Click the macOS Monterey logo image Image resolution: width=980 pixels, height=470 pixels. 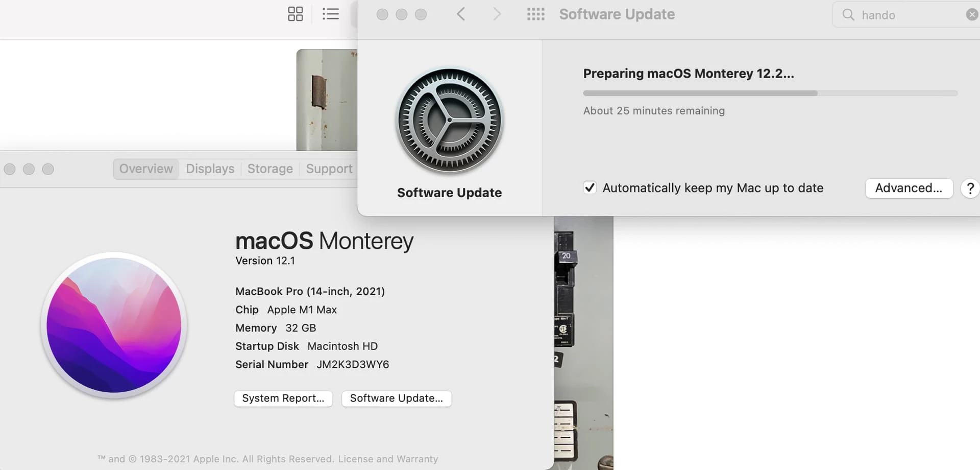pyautogui.click(x=114, y=325)
